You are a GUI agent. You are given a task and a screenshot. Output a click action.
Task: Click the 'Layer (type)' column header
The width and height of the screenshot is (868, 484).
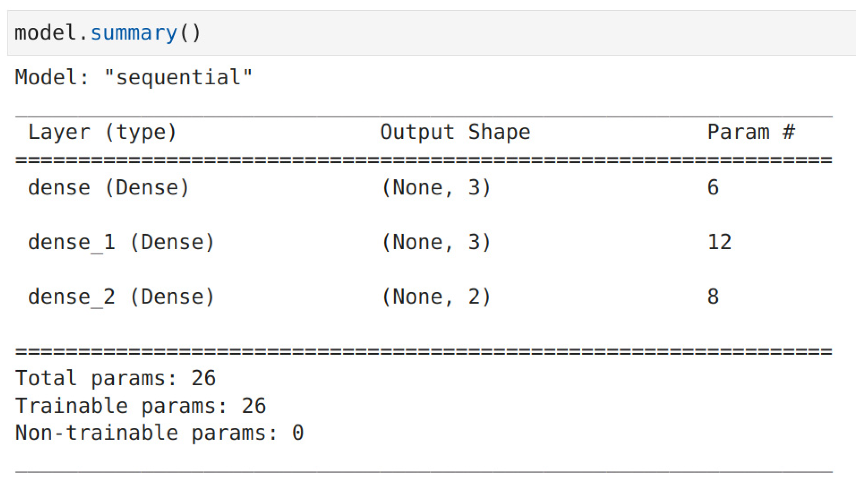pyautogui.click(x=102, y=132)
